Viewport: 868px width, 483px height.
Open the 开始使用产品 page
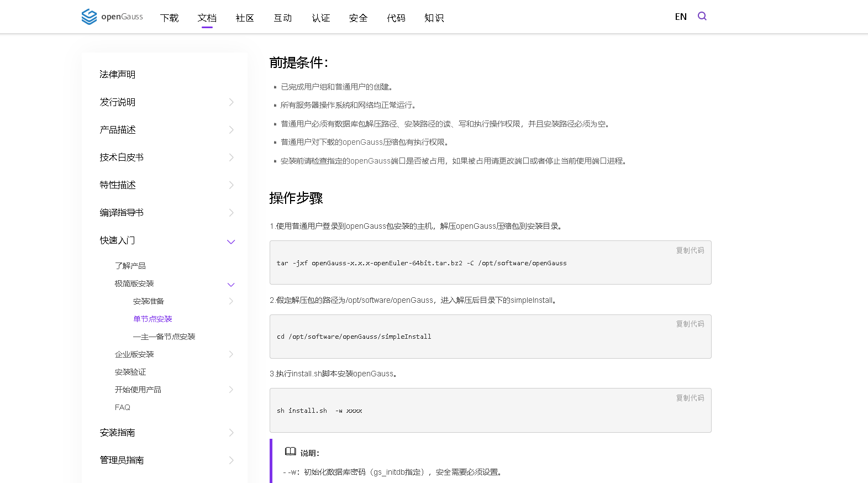(138, 390)
